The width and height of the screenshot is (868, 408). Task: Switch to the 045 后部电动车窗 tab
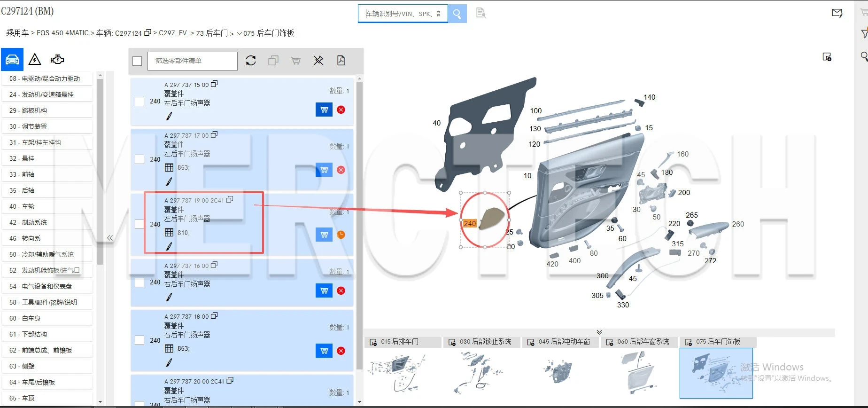[x=560, y=342]
